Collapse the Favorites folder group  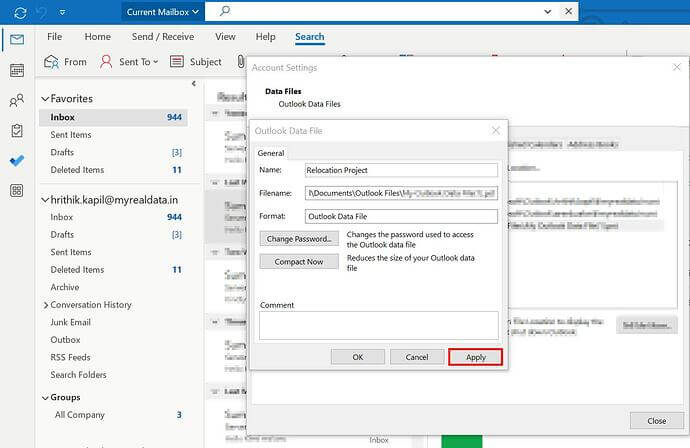pyautogui.click(x=44, y=99)
